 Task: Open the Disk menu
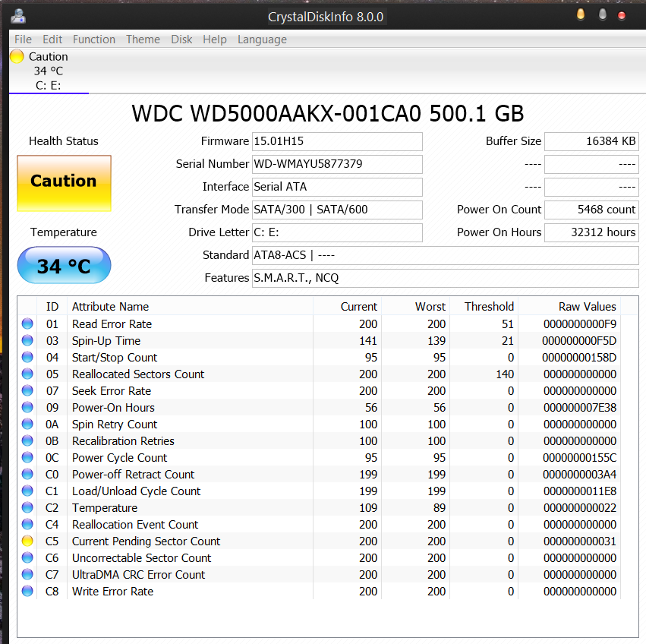coord(181,39)
